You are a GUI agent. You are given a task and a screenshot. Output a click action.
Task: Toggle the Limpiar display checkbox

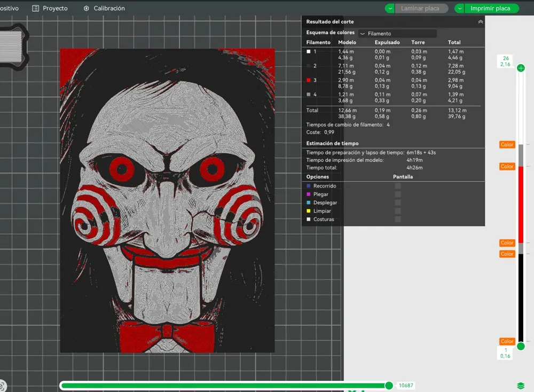point(398,211)
